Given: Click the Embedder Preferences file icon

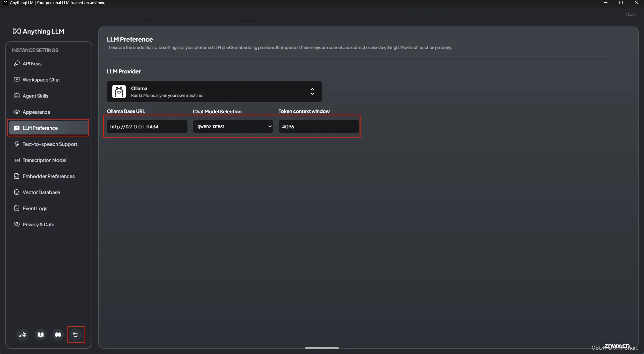Looking at the screenshot, I should (x=17, y=176).
